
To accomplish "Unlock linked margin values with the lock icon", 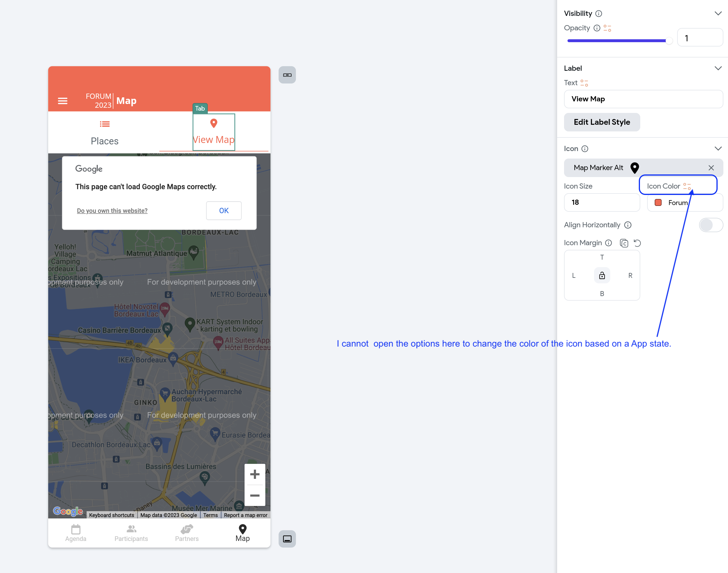I will 602,275.
